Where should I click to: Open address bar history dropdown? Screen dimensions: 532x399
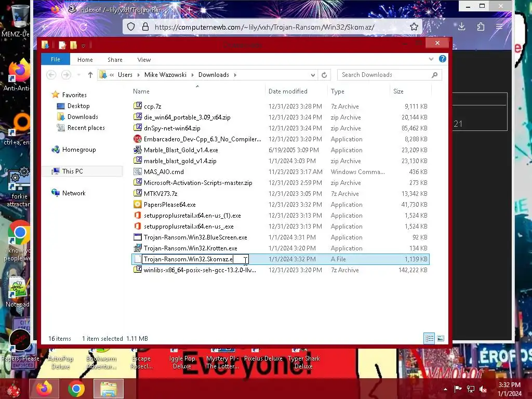[x=313, y=75]
